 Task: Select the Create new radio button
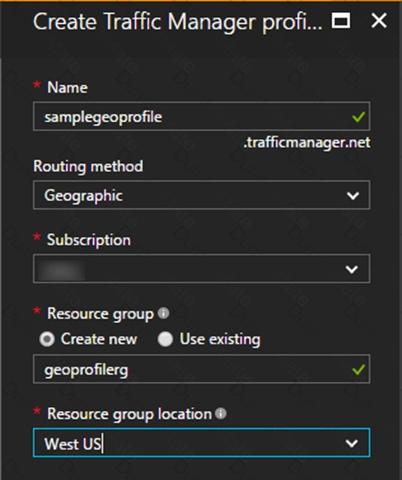click(47, 339)
